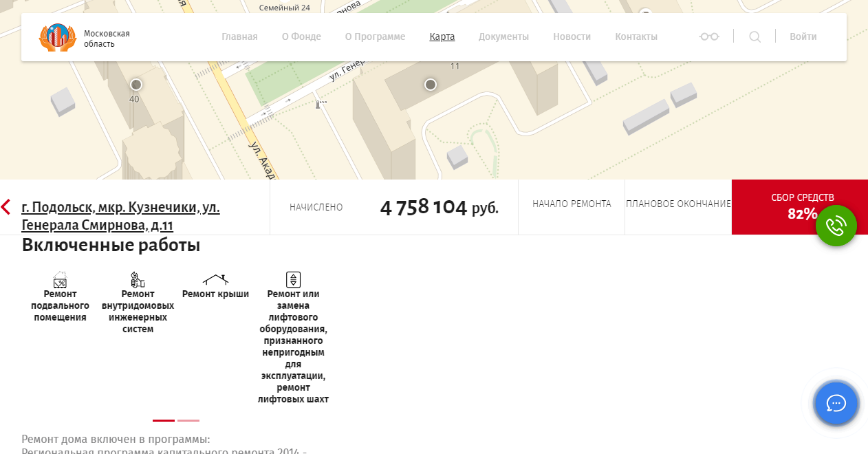The width and height of the screenshot is (868, 454).
Task: Select map marker on building 11
Action: pyautogui.click(x=431, y=85)
